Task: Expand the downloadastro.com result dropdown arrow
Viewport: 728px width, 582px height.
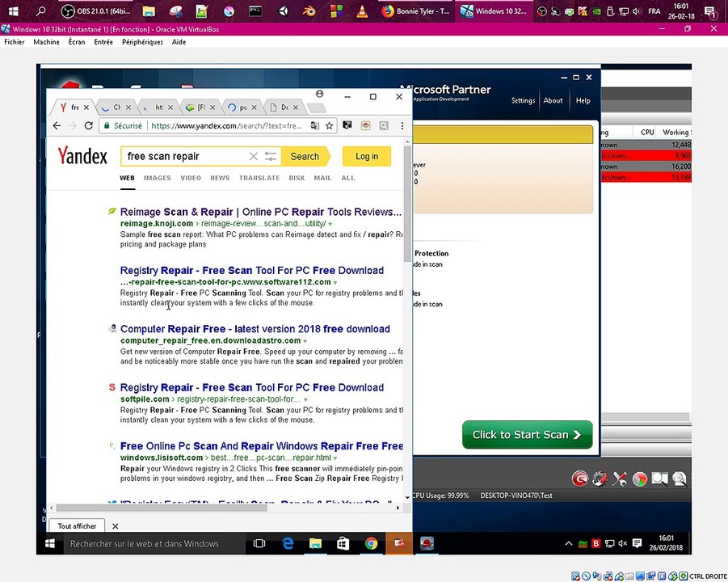Action: coord(305,341)
